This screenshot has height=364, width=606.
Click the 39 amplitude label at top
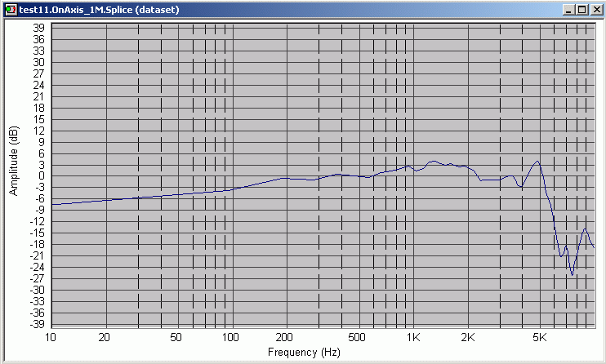(38, 28)
